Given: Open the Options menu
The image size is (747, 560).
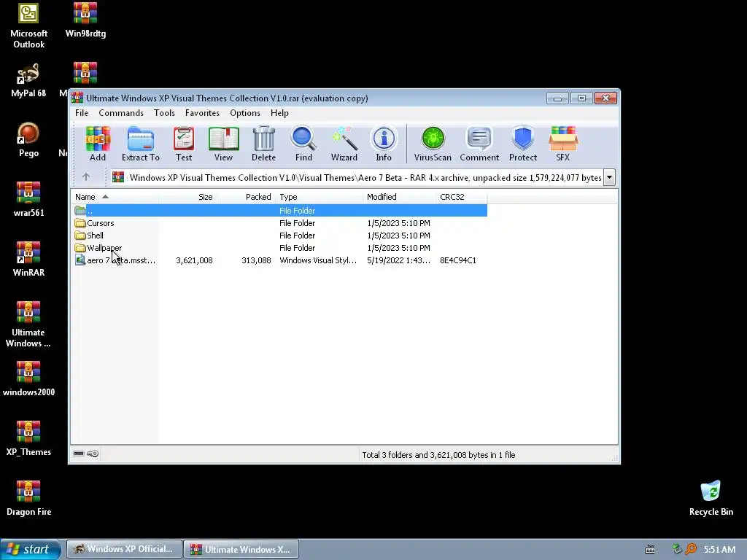Looking at the screenshot, I should tap(245, 113).
